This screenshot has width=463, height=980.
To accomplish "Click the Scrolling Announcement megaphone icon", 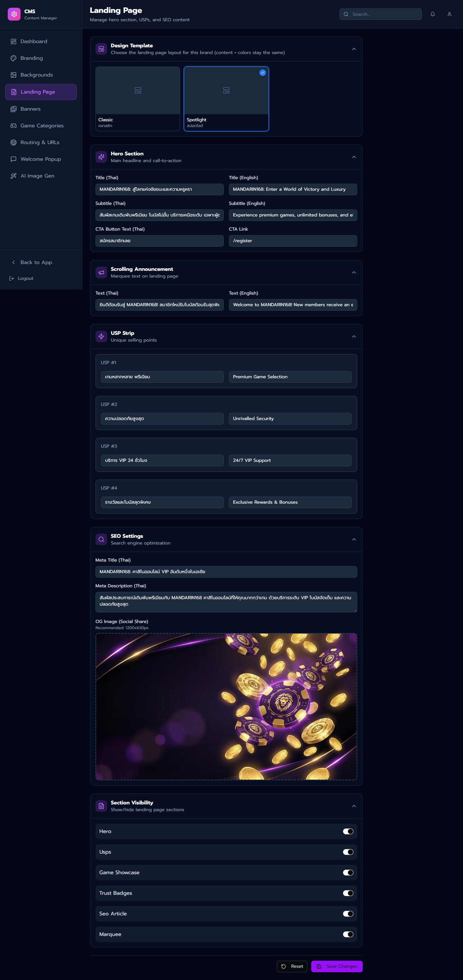I will click(101, 272).
